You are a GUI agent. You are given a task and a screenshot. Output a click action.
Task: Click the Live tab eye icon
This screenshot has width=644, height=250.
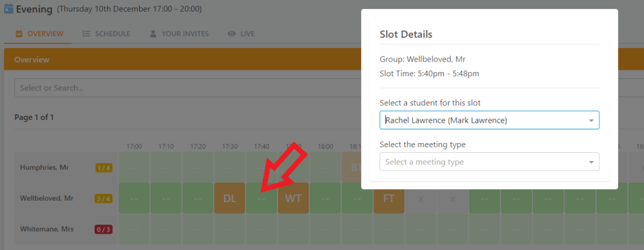pyautogui.click(x=232, y=34)
